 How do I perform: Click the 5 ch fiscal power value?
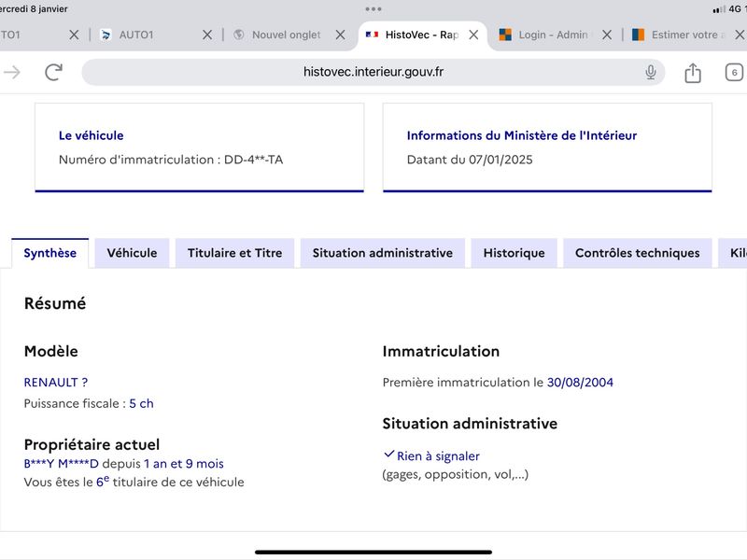click(142, 403)
